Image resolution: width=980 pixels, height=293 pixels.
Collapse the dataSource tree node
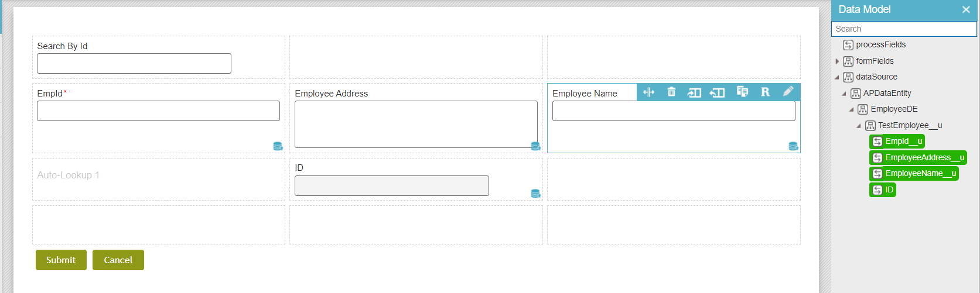[x=837, y=77]
